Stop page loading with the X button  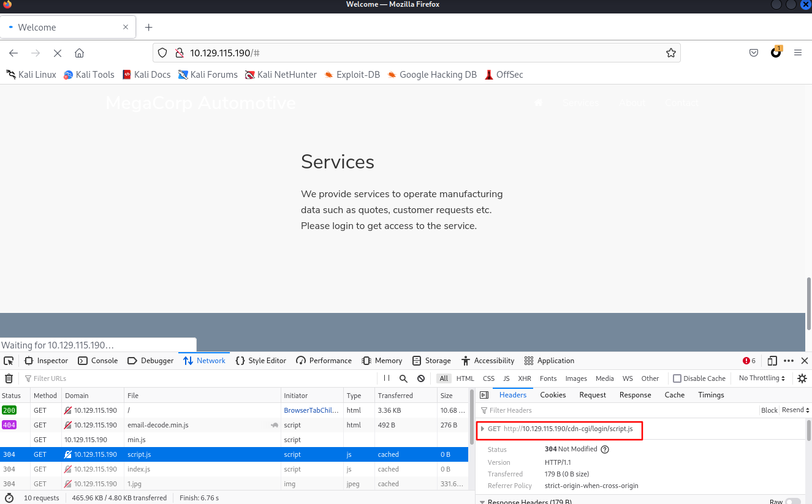58,53
